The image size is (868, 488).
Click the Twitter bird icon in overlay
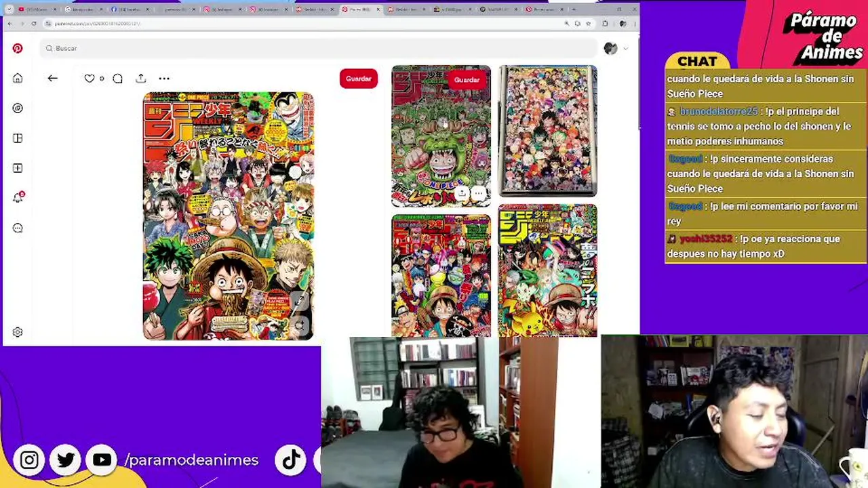pyautogui.click(x=66, y=460)
